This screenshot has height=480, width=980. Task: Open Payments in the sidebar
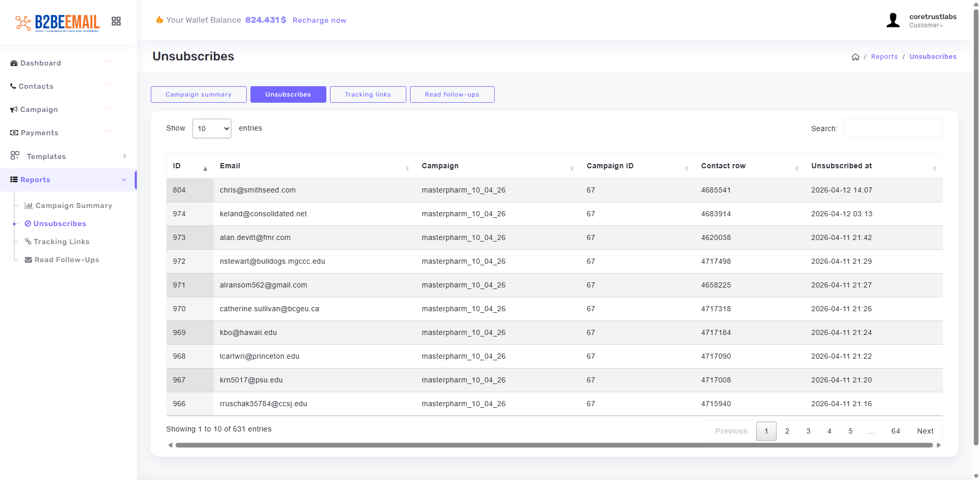(39, 133)
